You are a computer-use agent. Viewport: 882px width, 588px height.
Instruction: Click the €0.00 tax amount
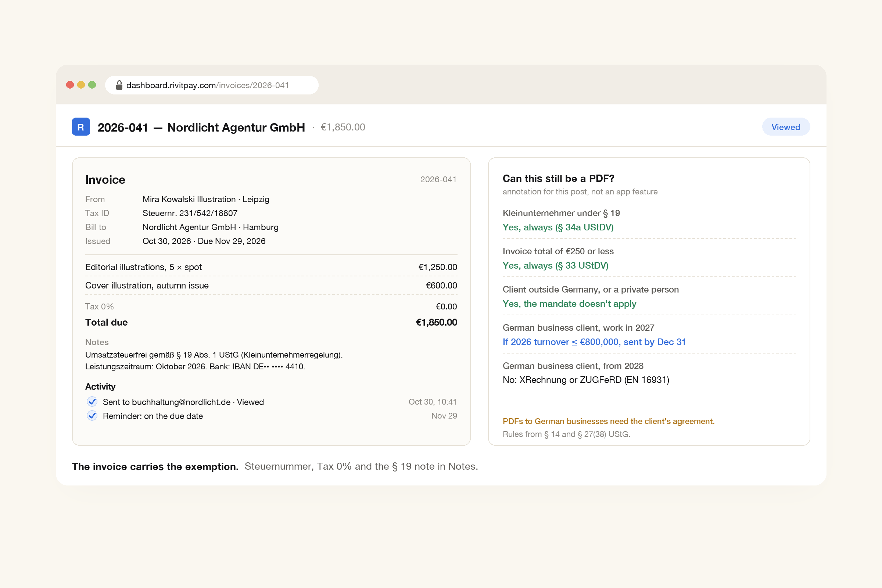[x=446, y=306]
